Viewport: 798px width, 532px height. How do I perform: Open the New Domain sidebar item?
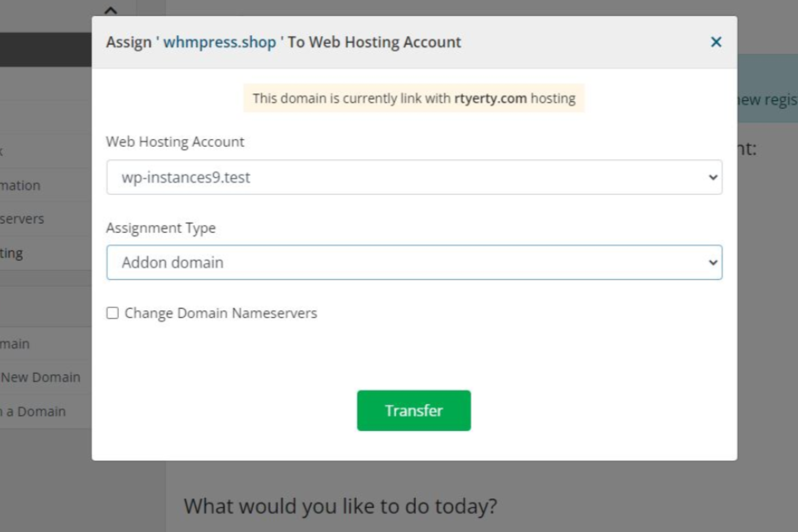[x=41, y=377]
